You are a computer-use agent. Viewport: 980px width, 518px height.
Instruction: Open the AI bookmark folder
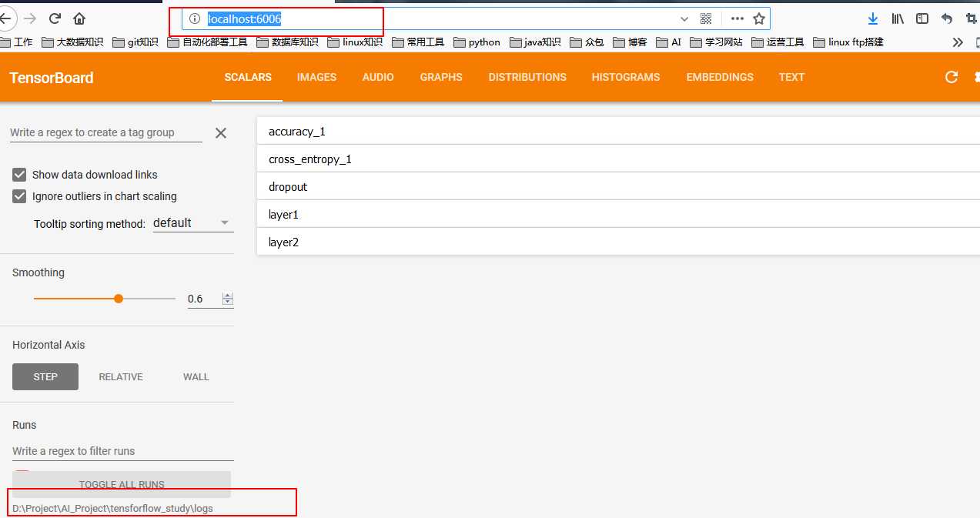tap(669, 42)
